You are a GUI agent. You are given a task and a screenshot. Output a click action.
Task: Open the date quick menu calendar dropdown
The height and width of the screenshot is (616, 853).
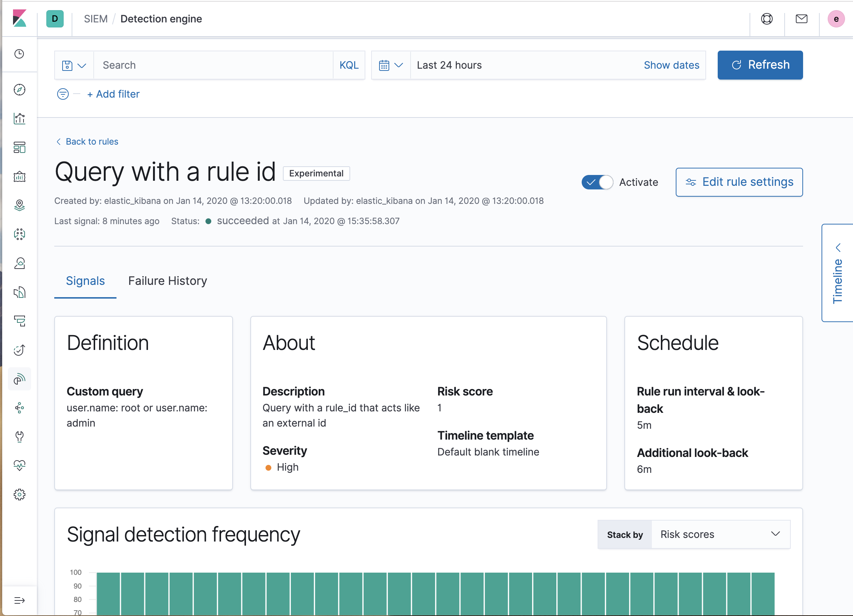pyautogui.click(x=391, y=65)
